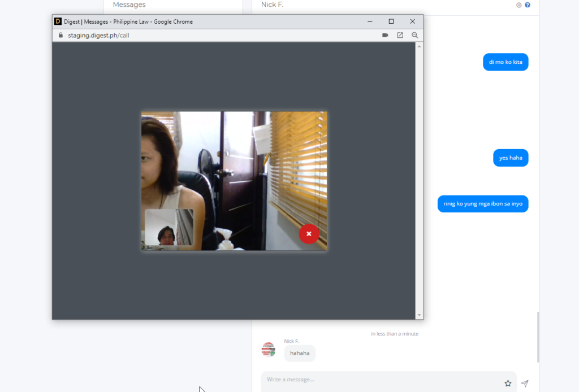This screenshot has height=392, width=579.
Task: Click the lock icon beside staging.digest.ph
Action: pyautogui.click(x=61, y=35)
